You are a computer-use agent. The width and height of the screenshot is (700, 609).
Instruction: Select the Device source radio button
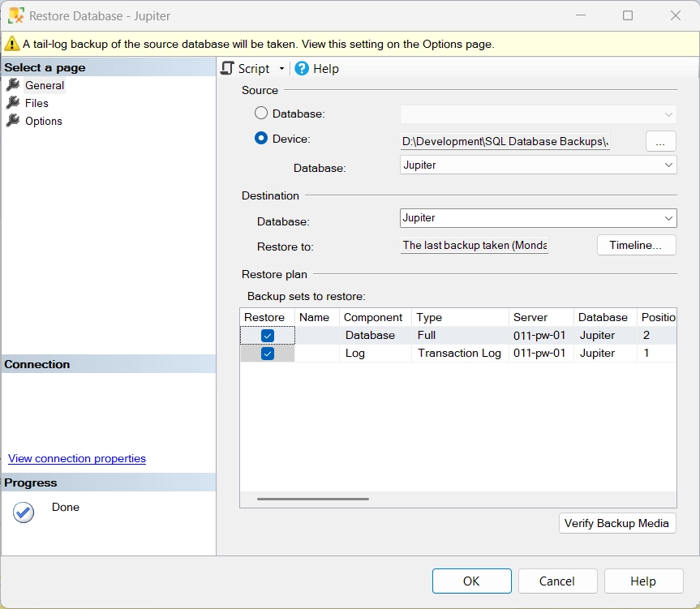click(261, 139)
